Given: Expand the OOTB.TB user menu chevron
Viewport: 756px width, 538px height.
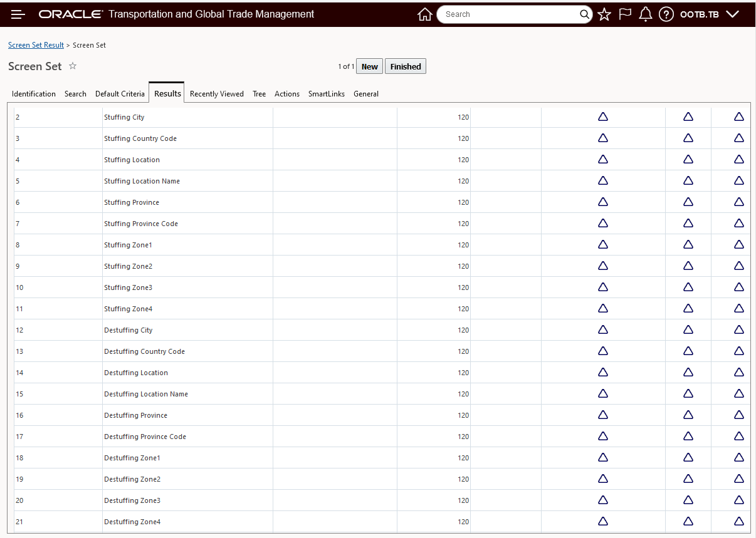Looking at the screenshot, I should coord(732,14).
